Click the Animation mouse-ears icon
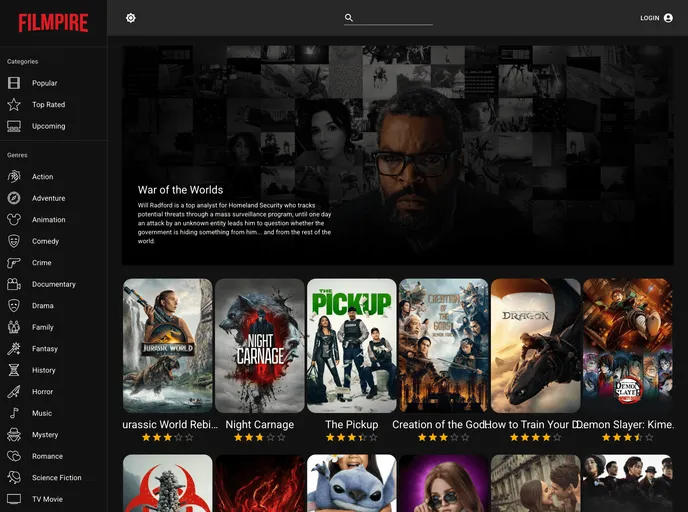 [14, 219]
